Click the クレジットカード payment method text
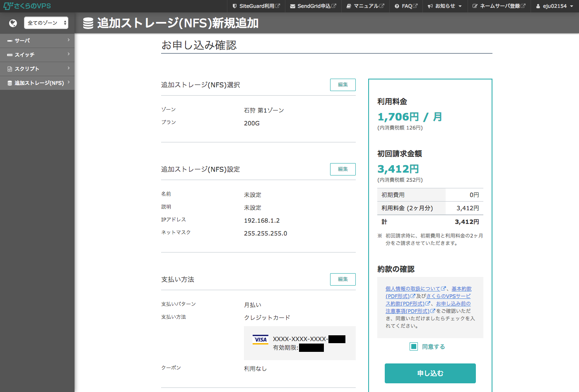The width and height of the screenshot is (579, 392). (x=267, y=318)
